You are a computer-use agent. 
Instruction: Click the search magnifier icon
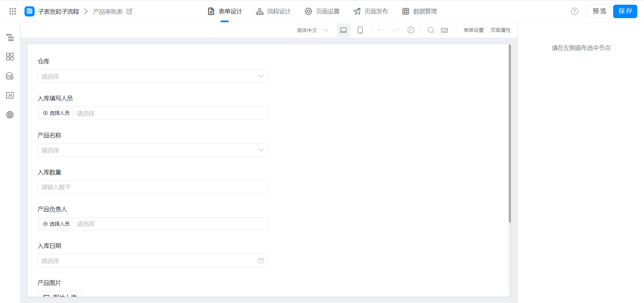click(431, 30)
